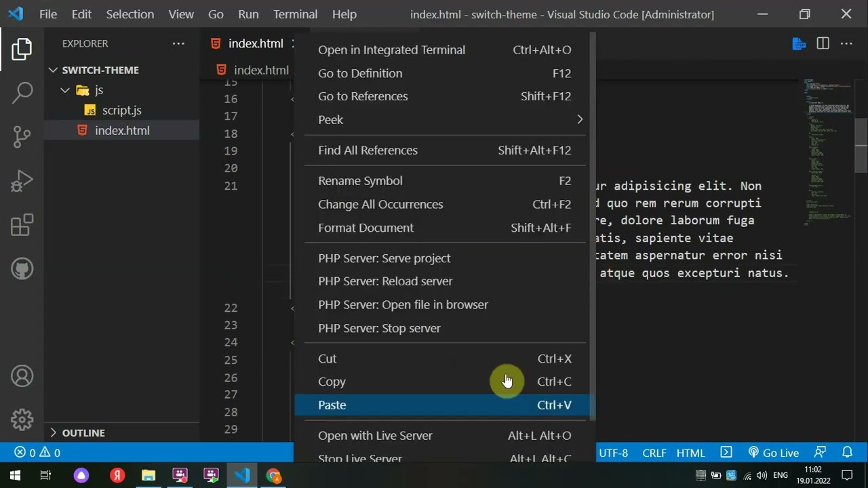Open editor More Actions ellipsis
This screenshot has width=868, height=488.
pos(846,43)
